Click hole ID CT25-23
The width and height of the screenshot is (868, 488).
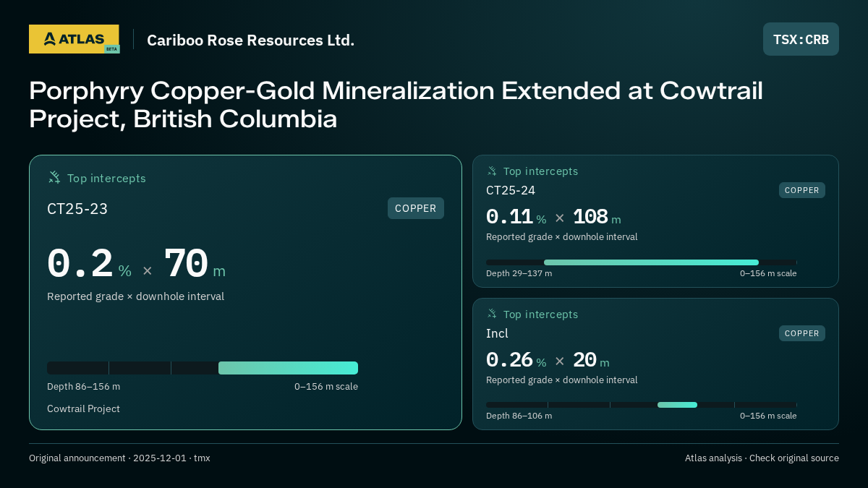tap(77, 209)
